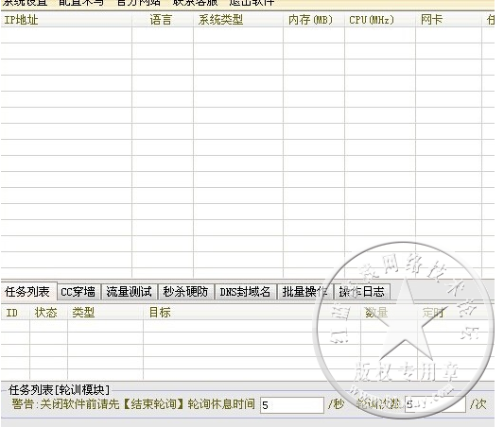Sort by CPU(MHz) column header

point(380,20)
